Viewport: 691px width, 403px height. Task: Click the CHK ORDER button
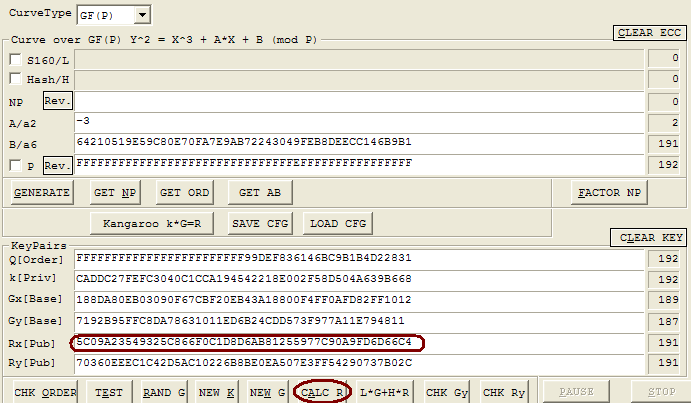coord(45,392)
